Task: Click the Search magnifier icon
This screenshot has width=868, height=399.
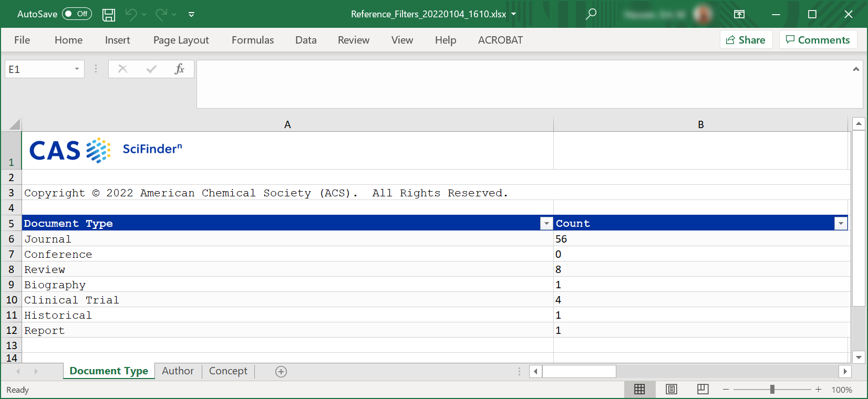Action: click(x=591, y=14)
